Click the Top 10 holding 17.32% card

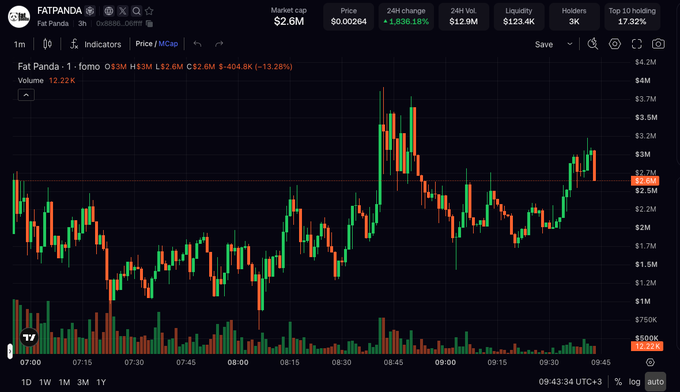pyautogui.click(x=632, y=16)
